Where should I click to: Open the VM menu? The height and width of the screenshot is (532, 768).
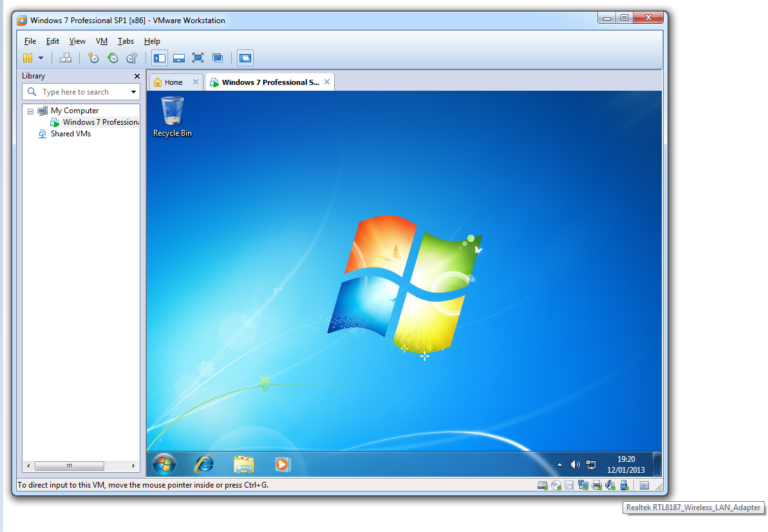102,41
